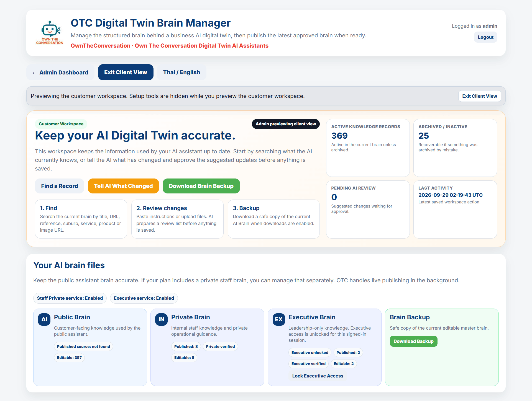Click Executive verified tag
Image resolution: width=532 pixels, height=401 pixels.
tap(308, 364)
